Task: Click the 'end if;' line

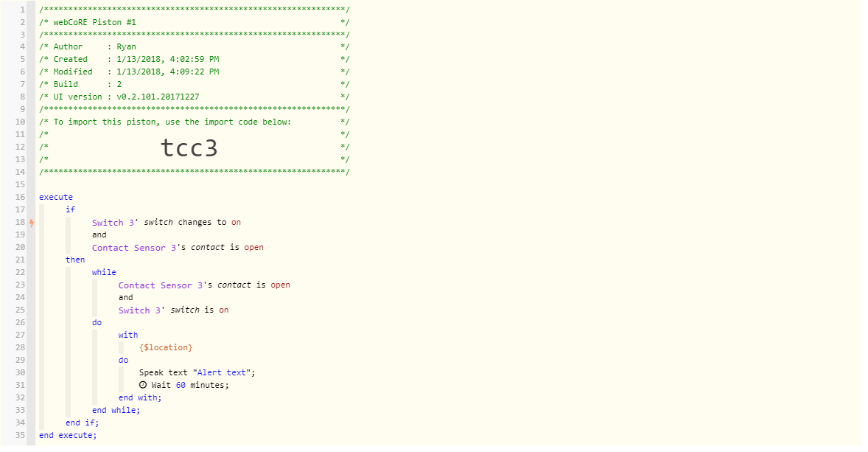Action: [82, 423]
